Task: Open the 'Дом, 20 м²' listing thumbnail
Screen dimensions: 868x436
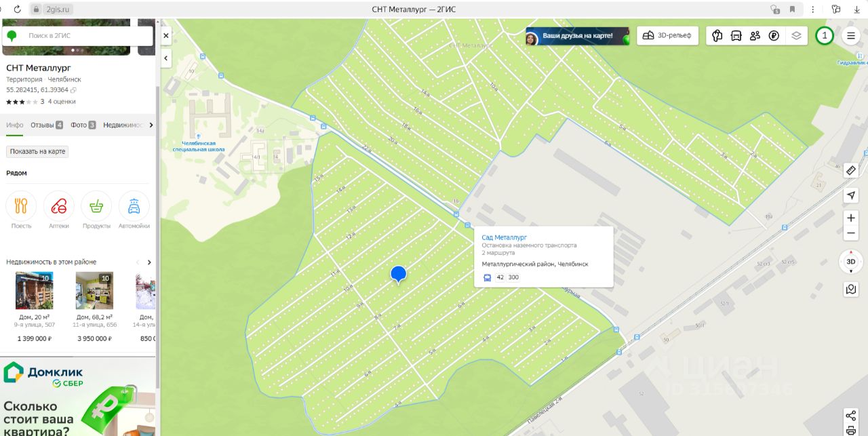Action: [x=35, y=291]
